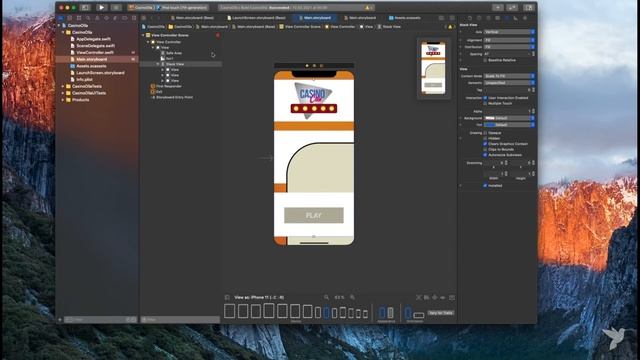Switch to Assets.xcassets editor tab
This screenshot has height=360, width=640.
point(404,18)
